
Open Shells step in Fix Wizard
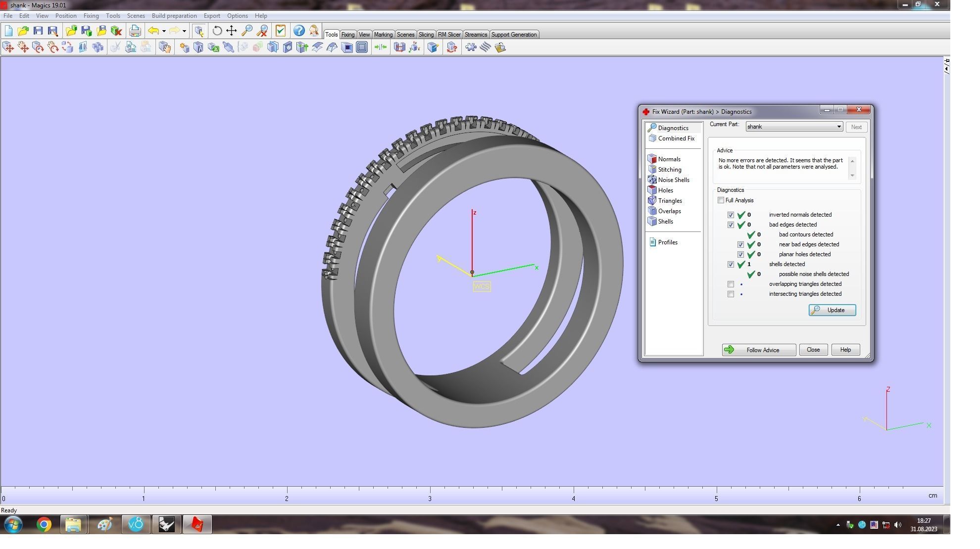[x=665, y=222]
